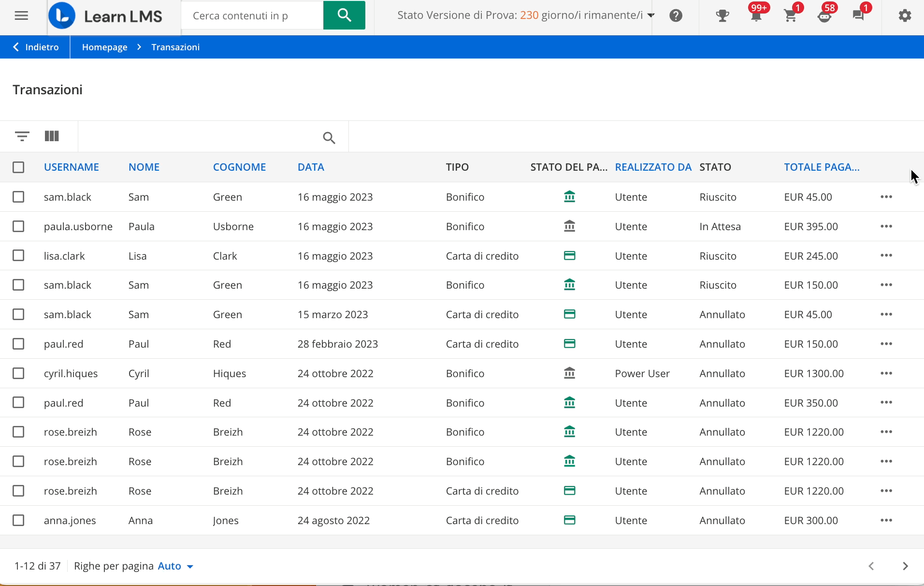This screenshot has width=924, height=586.
Task: Open Righe per pagina Auto dropdown
Action: coord(176,566)
